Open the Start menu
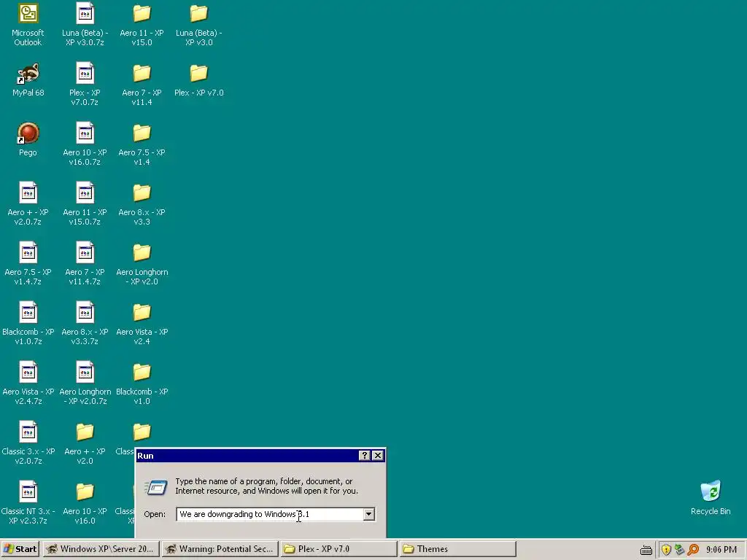This screenshot has width=747, height=560. 20,549
